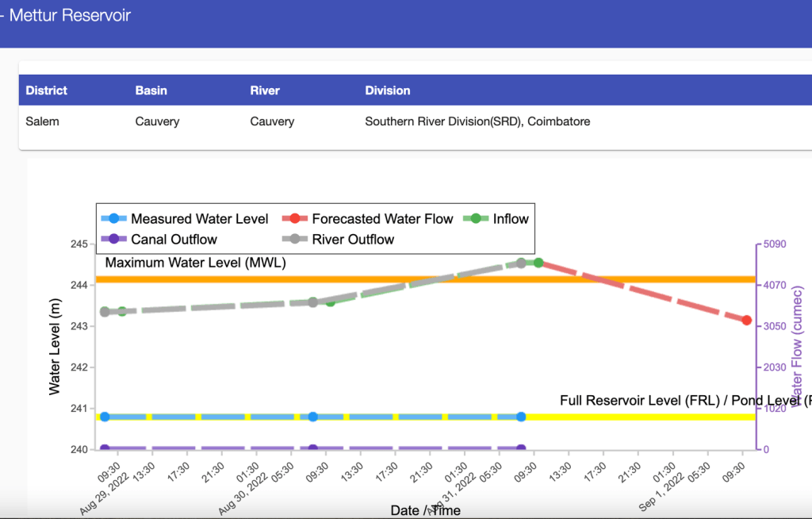Image resolution: width=812 pixels, height=519 pixels.
Task: Hide the Inflow series via legend
Action: point(510,219)
